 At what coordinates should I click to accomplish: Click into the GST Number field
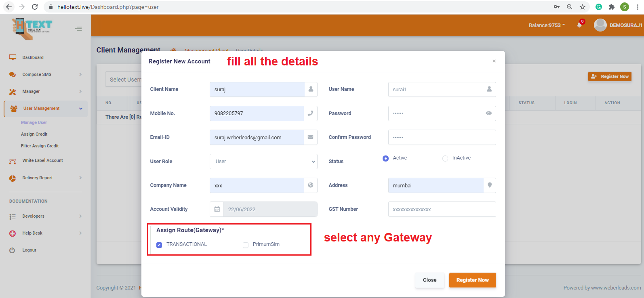pyautogui.click(x=442, y=209)
